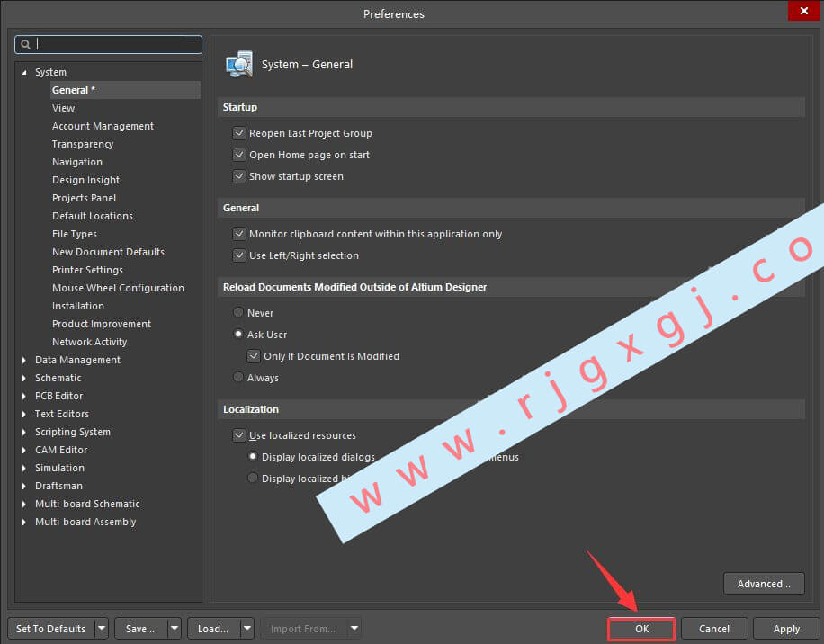Confirm with the OK button
This screenshot has width=824, height=644.
pos(641,629)
